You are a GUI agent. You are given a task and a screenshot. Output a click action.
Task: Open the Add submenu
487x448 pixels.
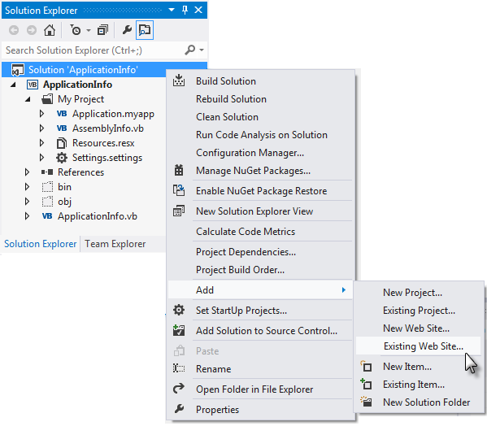tap(260, 290)
